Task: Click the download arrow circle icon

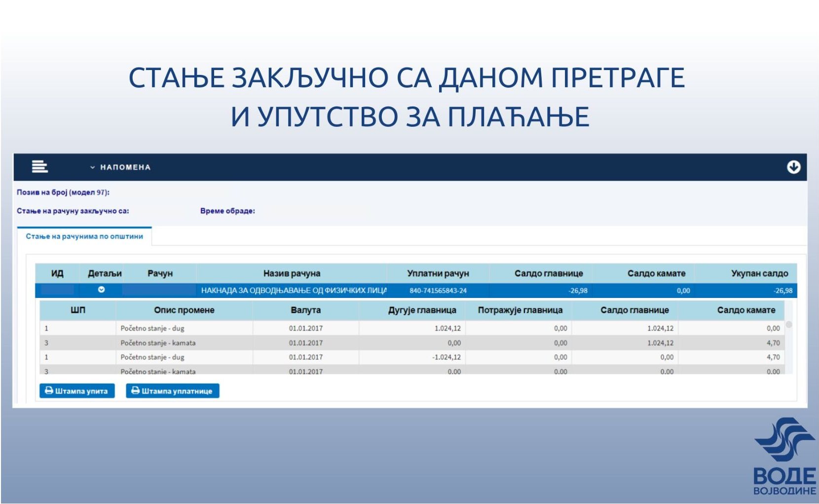Action: 793,167
